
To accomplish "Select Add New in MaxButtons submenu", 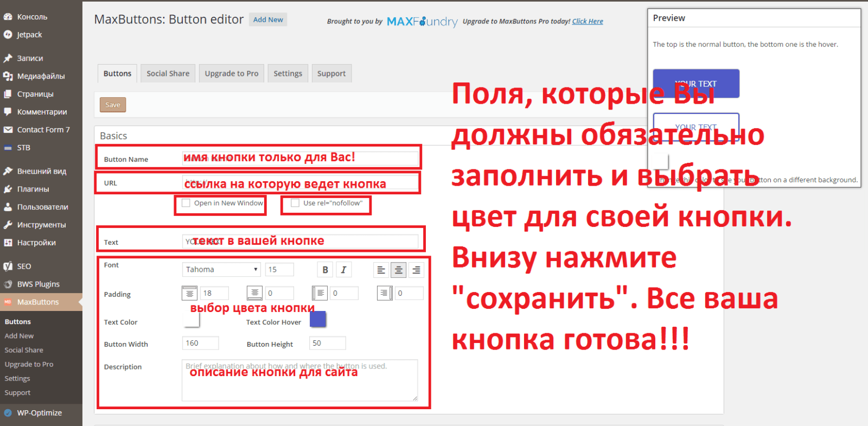I will tap(19, 336).
